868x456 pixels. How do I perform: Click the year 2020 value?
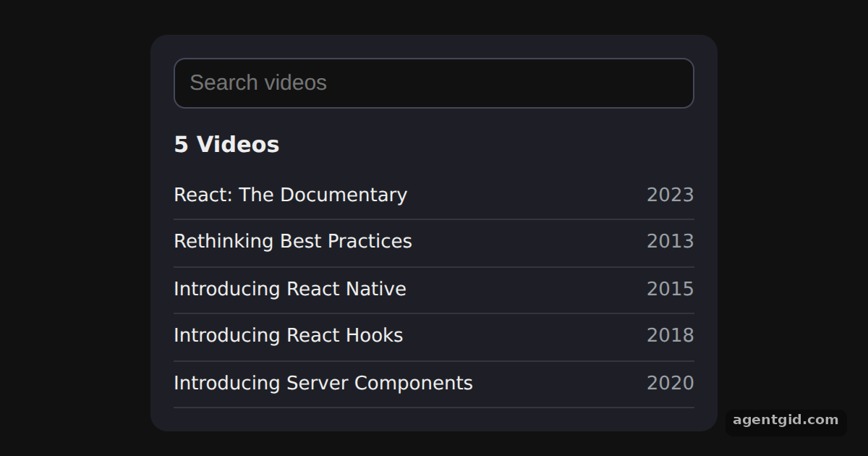point(671,383)
